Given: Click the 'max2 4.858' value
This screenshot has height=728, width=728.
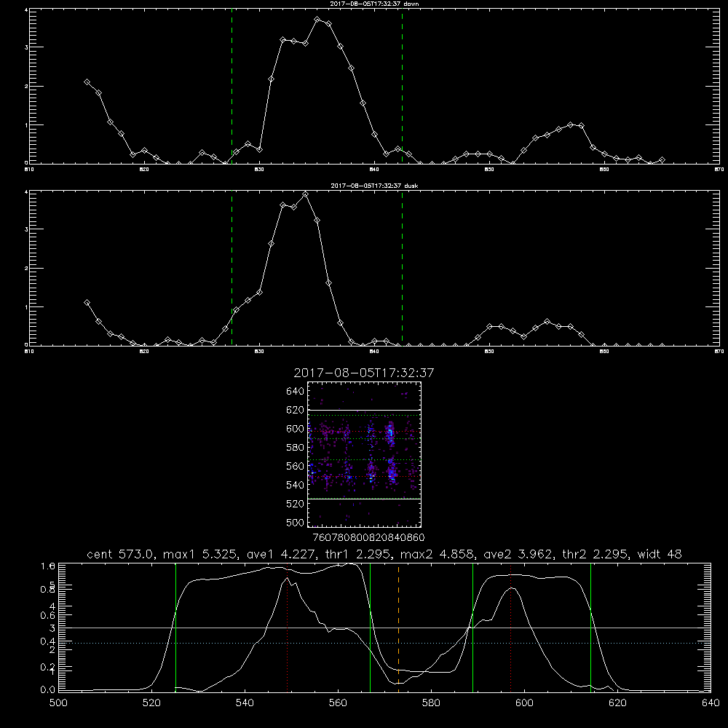Looking at the screenshot, I should pyautogui.click(x=439, y=554).
